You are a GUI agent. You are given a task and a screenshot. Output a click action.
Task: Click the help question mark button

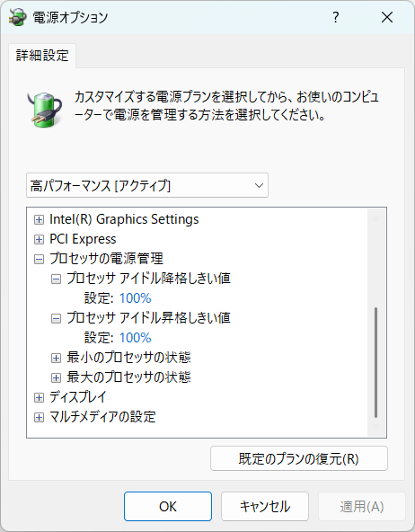tap(335, 17)
